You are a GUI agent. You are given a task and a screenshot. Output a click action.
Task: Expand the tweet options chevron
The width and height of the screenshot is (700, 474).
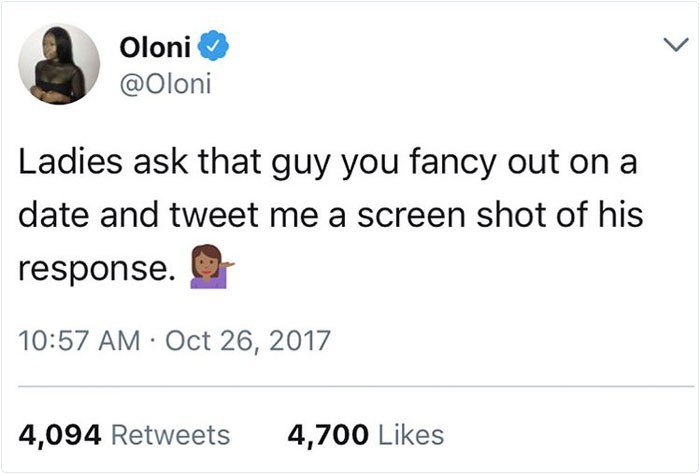click(x=675, y=45)
